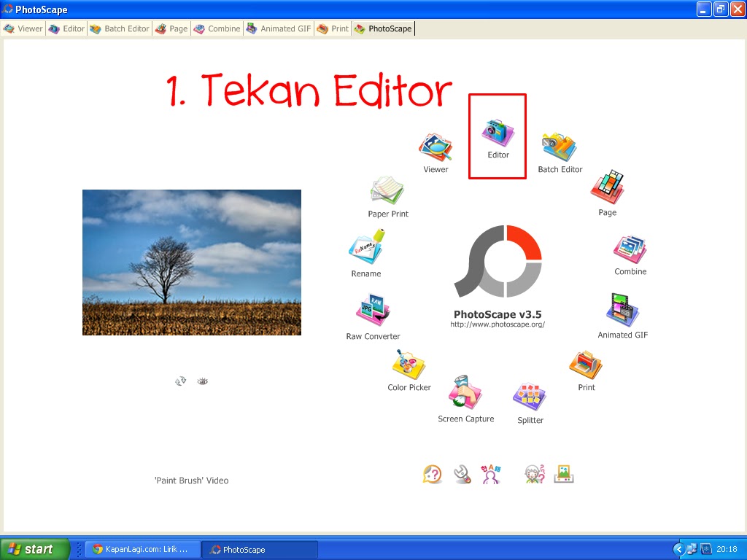The image size is (747, 560).
Task: Open the Editor icon in the circular menu
Action: [498, 133]
